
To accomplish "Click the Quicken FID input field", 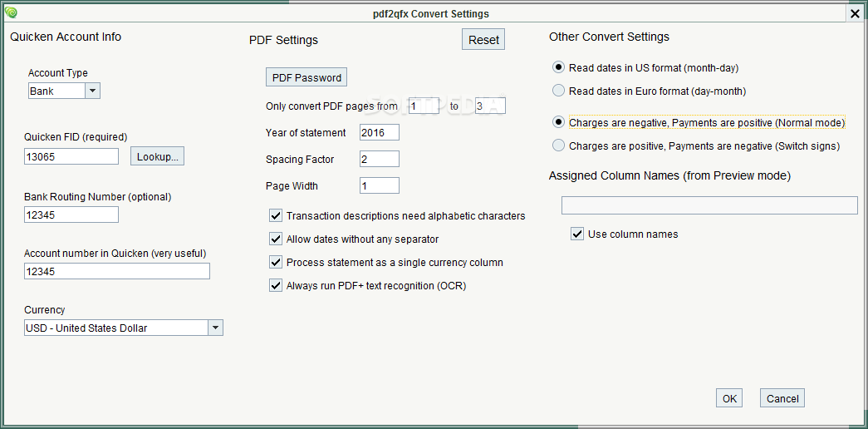I will pos(71,157).
